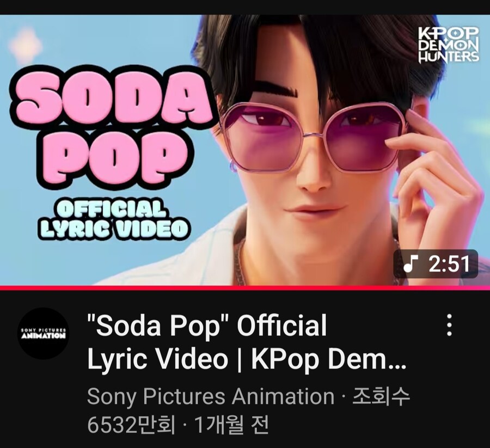Open the three-dot more options menu

click(x=449, y=325)
